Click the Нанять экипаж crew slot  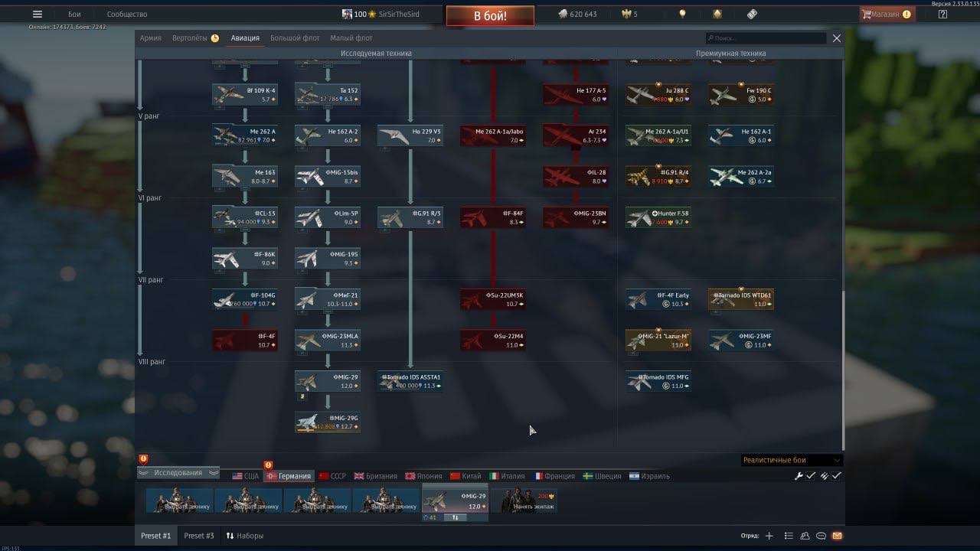[x=524, y=500]
